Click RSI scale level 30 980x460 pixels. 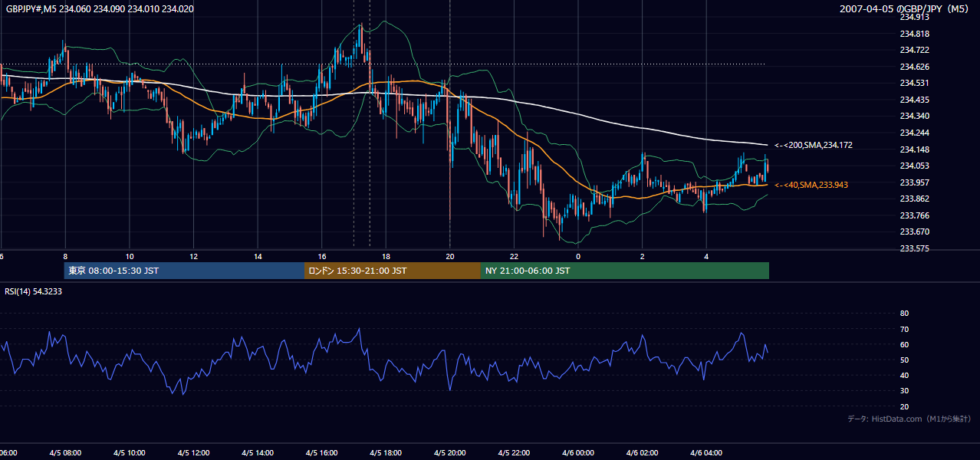[904, 391]
